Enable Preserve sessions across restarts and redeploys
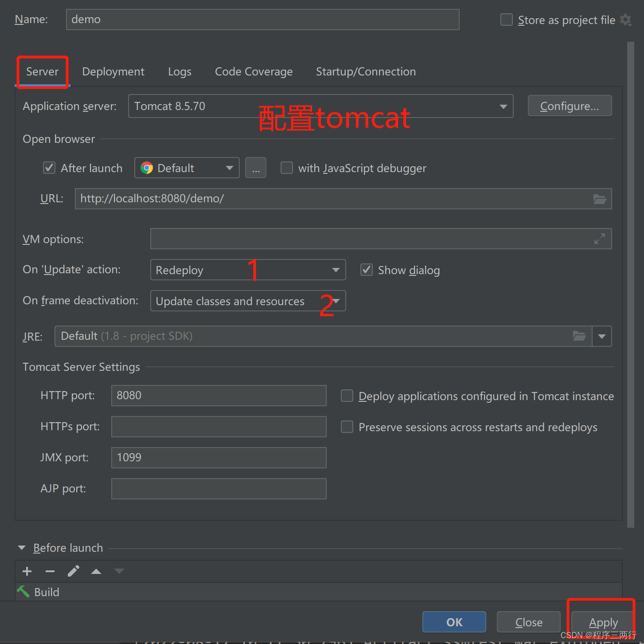This screenshot has width=644, height=644. click(347, 427)
